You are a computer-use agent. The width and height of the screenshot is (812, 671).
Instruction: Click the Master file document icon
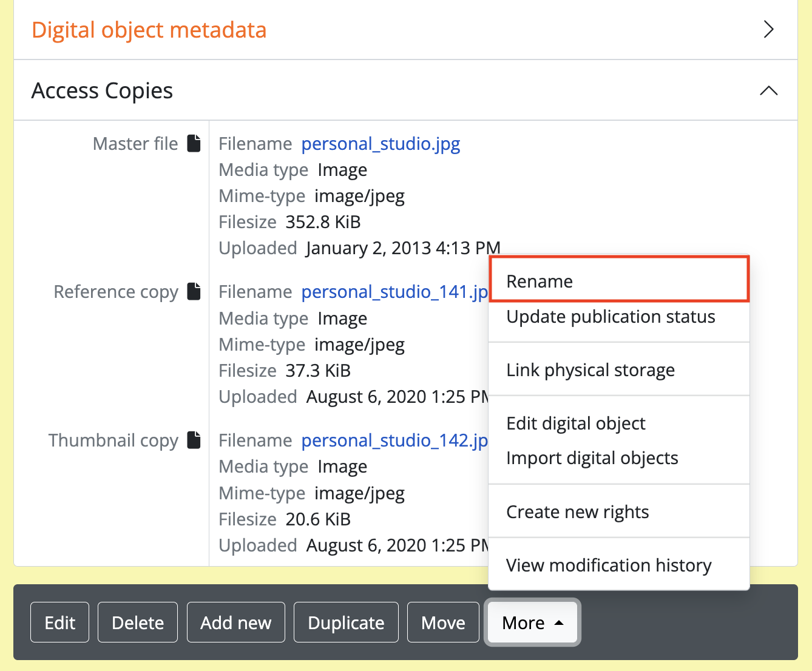194,143
